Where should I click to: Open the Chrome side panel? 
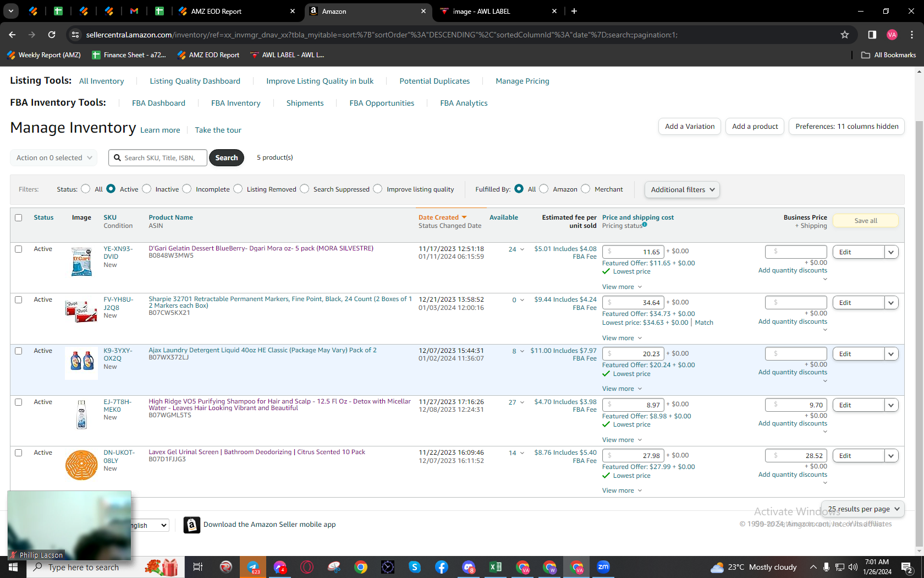[872, 35]
